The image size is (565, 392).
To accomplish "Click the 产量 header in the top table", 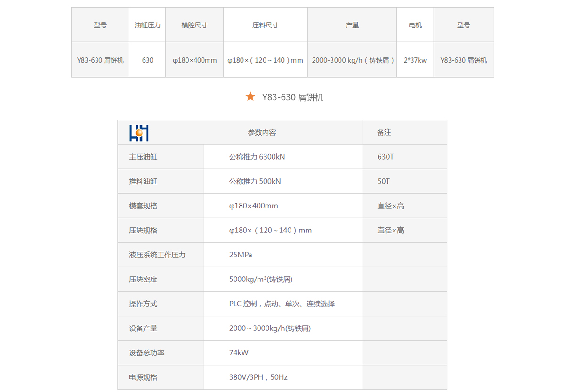I will [352, 25].
